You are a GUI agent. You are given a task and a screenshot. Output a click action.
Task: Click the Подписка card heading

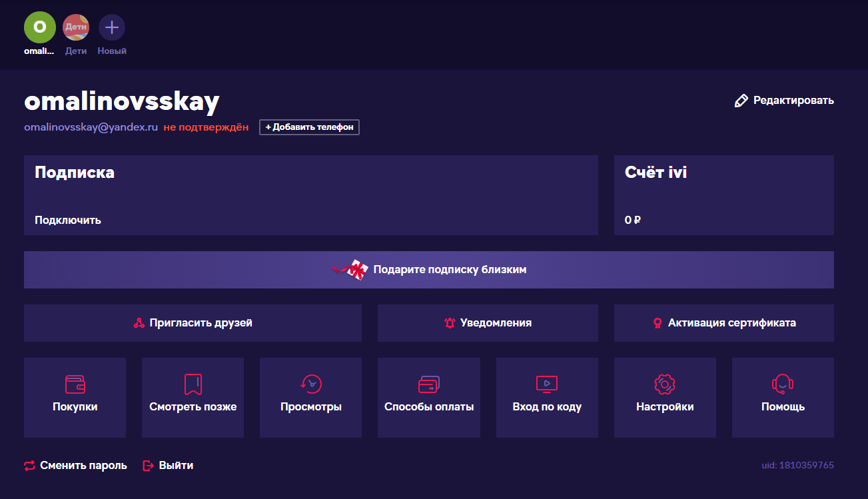click(75, 173)
